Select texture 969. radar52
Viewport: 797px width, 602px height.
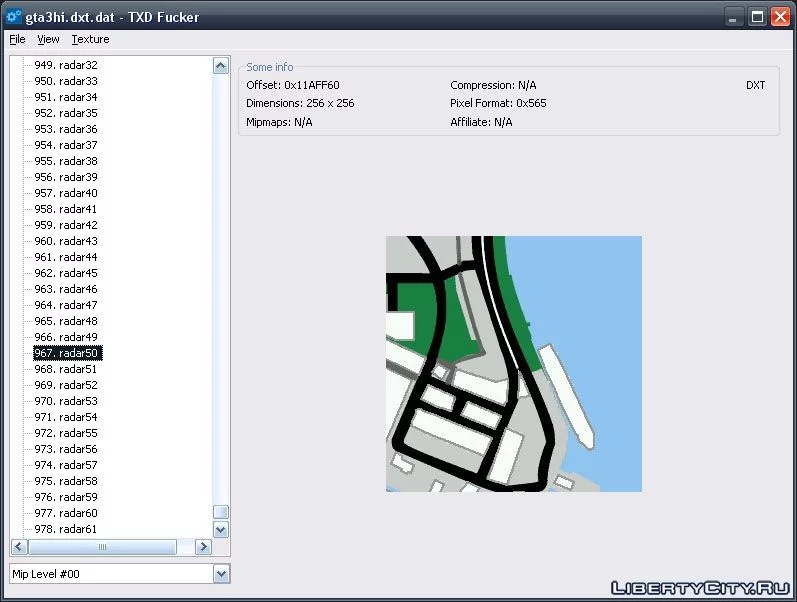click(x=66, y=385)
